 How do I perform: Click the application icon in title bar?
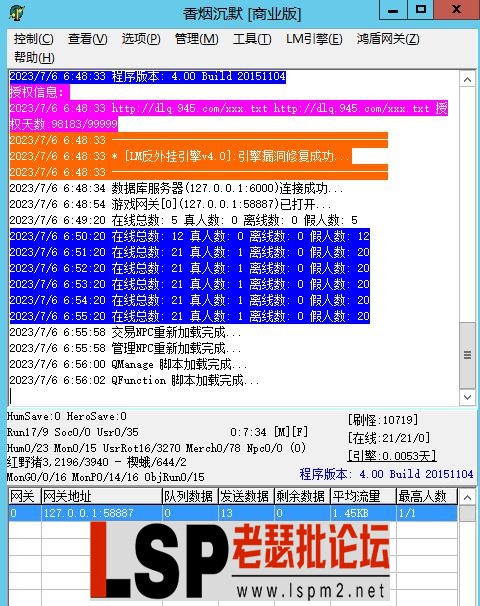[x=17, y=13]
